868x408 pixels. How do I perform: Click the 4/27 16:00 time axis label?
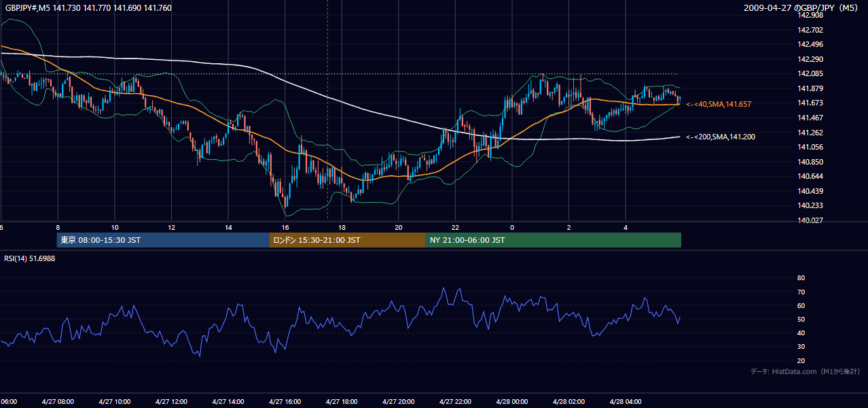click(285, 402)
